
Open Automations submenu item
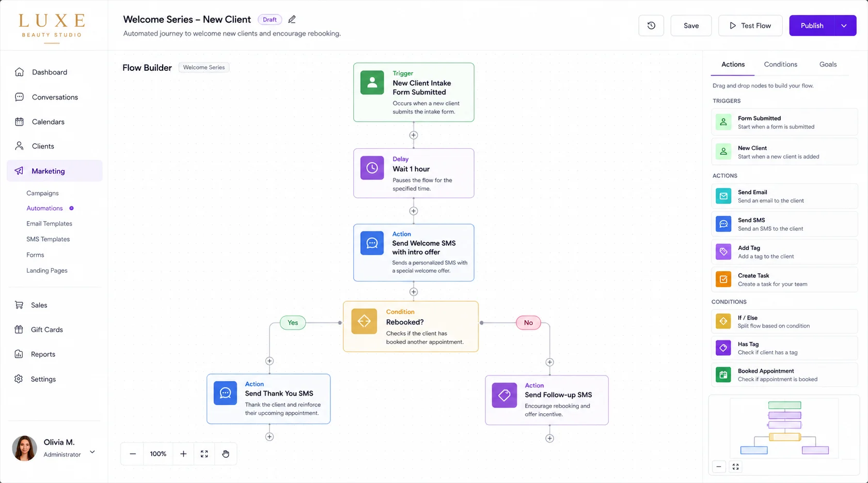44,208
